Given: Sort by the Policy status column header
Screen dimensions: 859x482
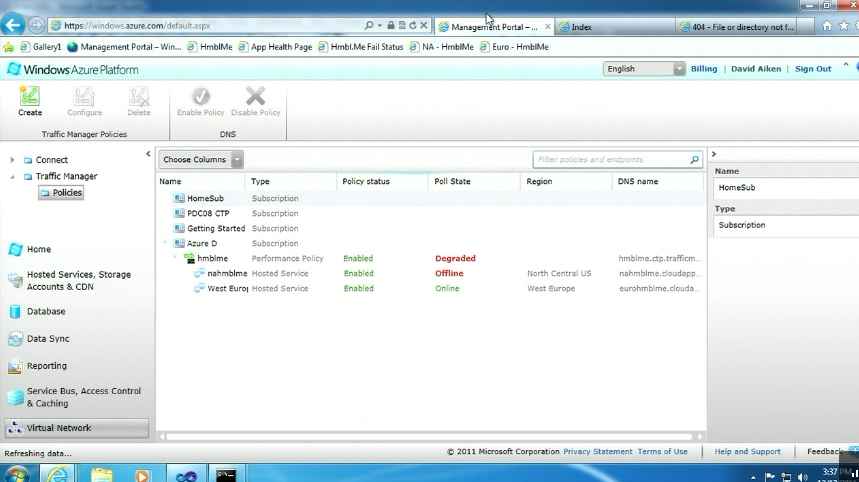Looking at the screenshot, I should pyautogui.click(x=381, y=181).
